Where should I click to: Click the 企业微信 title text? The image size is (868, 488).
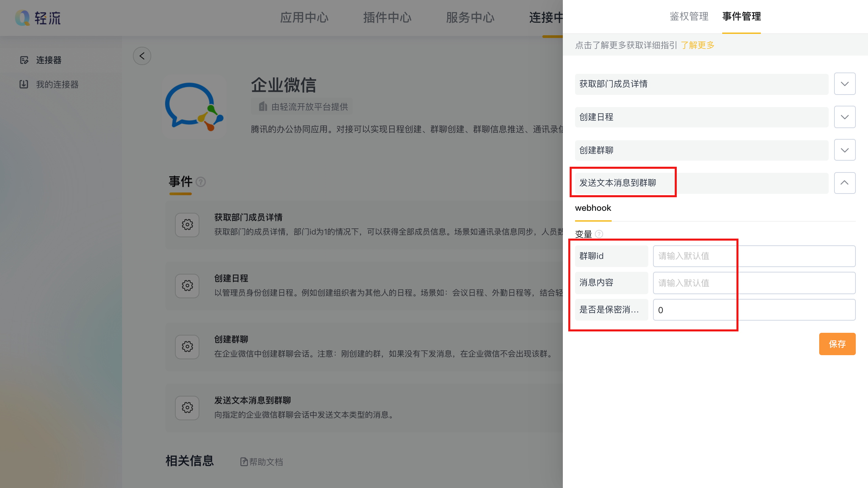283,85
